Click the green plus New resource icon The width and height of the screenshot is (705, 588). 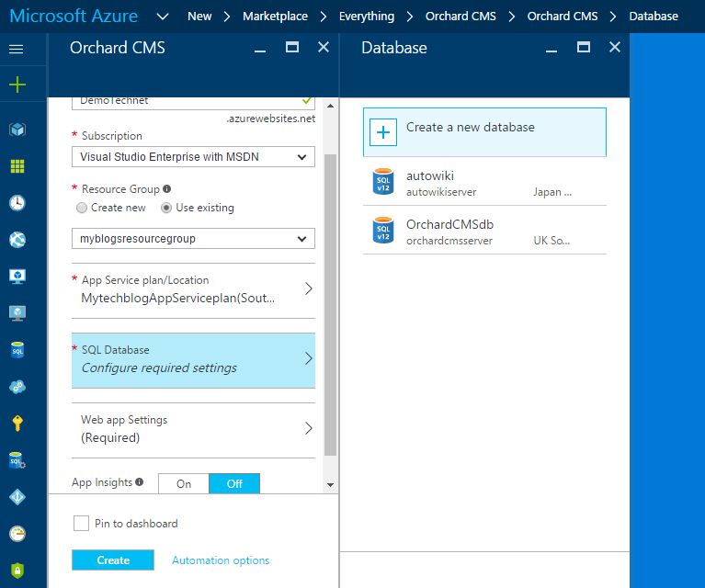click(17, 85)
